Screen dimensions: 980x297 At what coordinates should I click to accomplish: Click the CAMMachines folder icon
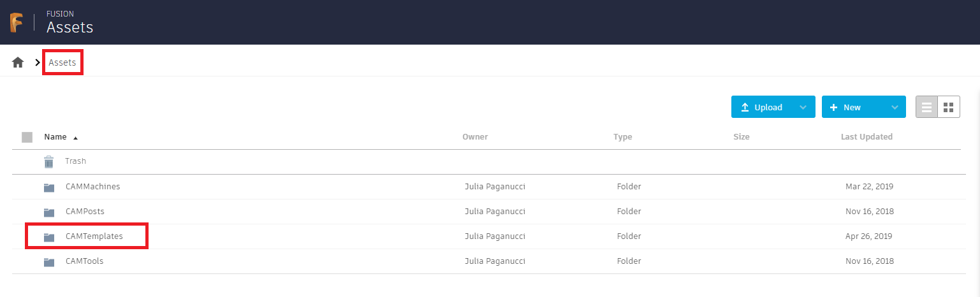coord(49,187)
